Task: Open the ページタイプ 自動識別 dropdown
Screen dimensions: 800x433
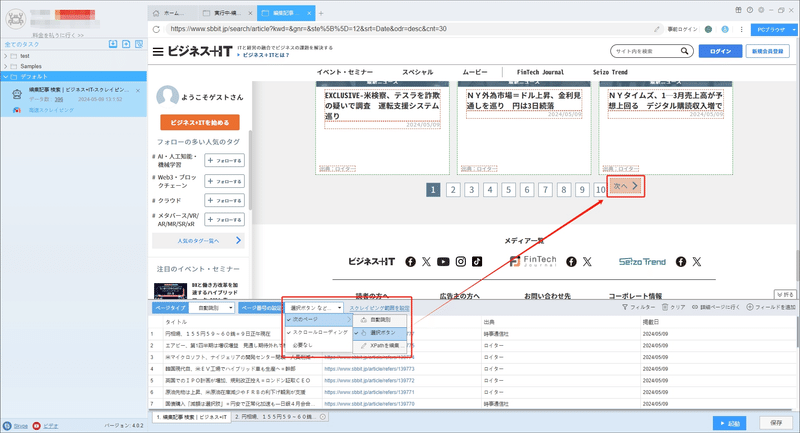Action: click(212, 308)
